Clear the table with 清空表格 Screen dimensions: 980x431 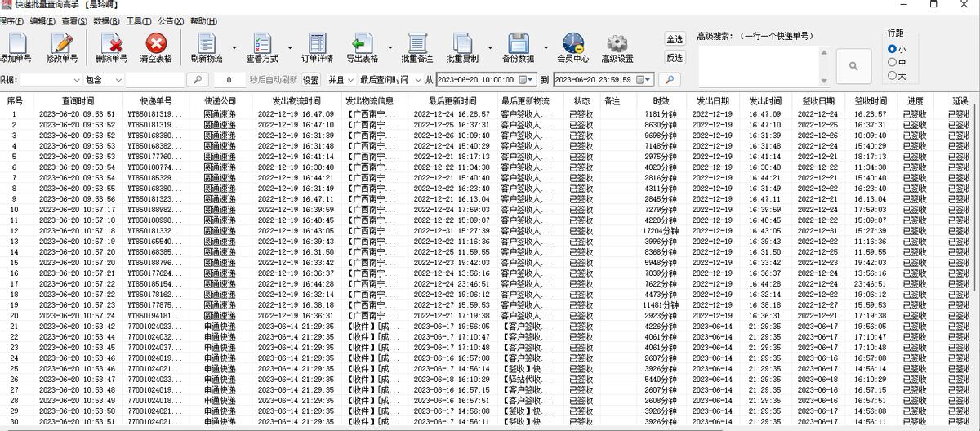[x=156, y=48]
